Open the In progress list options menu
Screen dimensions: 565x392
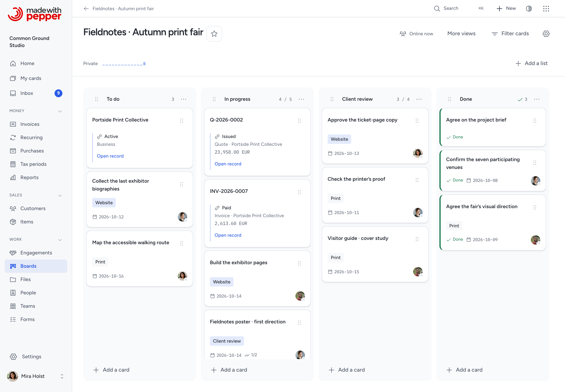pyautogui.click(x=301, y=99)
